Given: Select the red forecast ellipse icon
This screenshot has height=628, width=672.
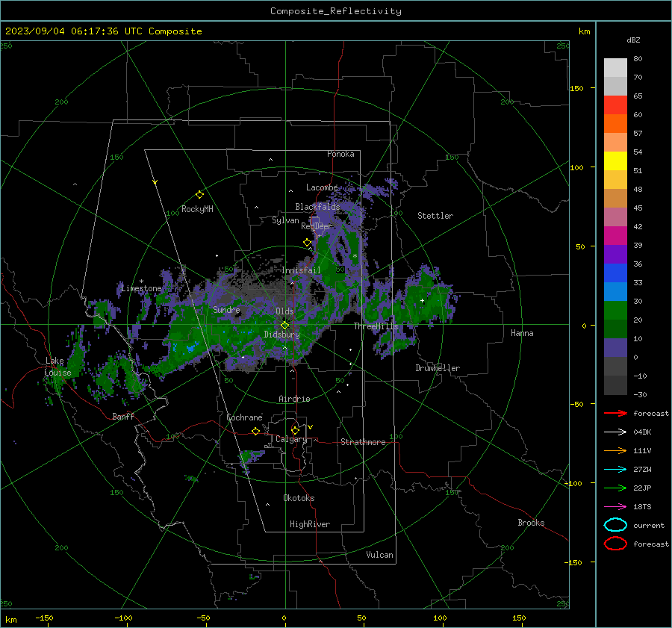Looking at the screenshot, I should coord(615,544).
